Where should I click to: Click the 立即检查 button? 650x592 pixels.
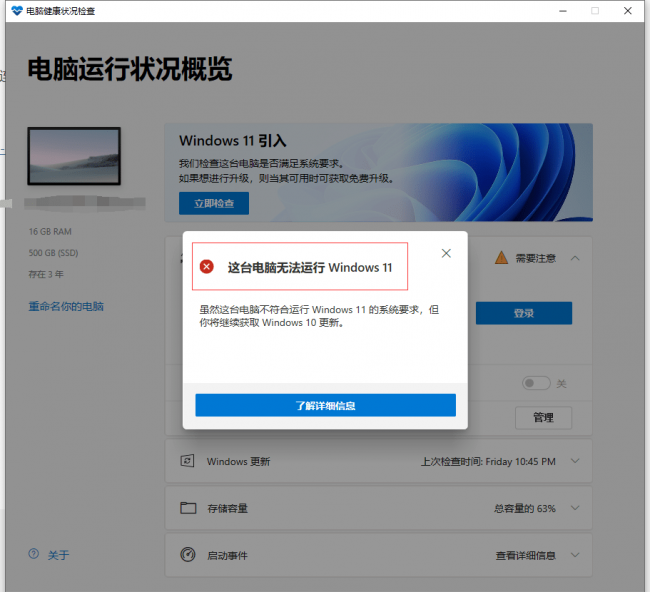[214, 203]
